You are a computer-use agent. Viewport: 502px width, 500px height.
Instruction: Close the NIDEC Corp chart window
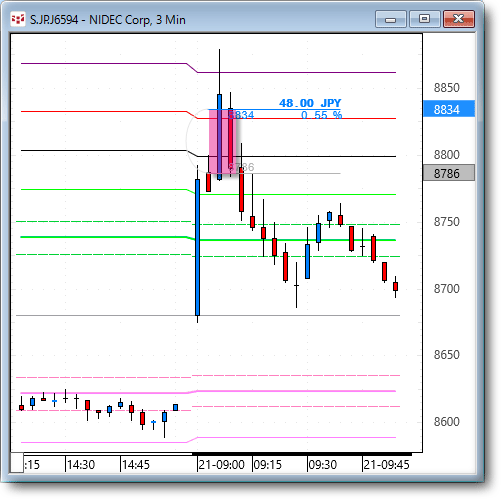(459, 19)
